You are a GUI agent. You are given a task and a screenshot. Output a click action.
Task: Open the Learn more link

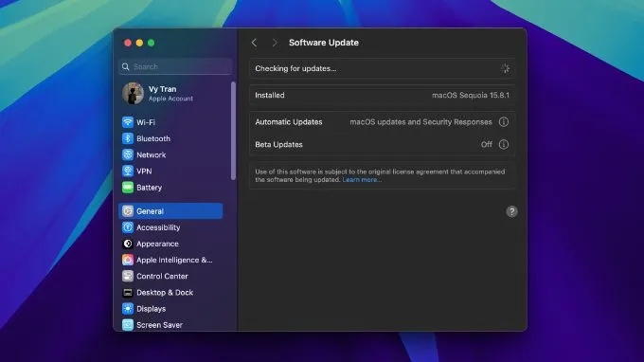(362, 179)
